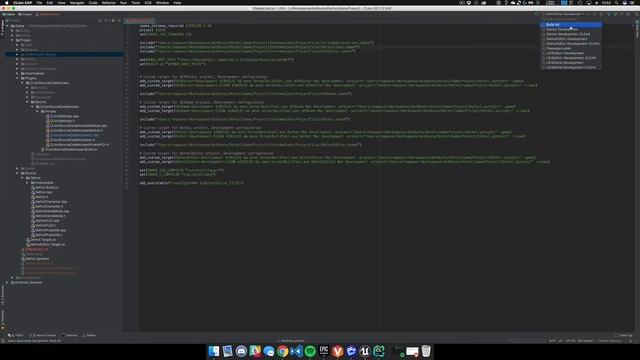Open the run configuration selector
The height and width of the screenshot is (360, 640).
pyautogui.click(x=563, y=14)
